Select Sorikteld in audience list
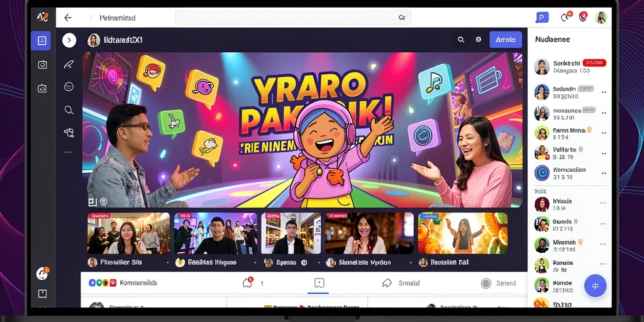The height and width of the screenshot is (322, 644). click(x=571, y=67)
